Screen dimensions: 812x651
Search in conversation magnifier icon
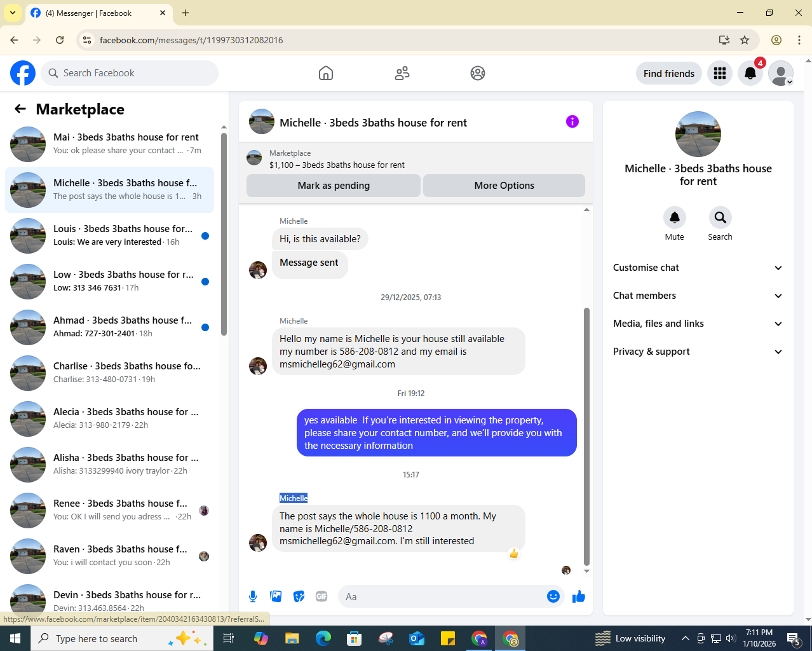[x=721, y=217]
